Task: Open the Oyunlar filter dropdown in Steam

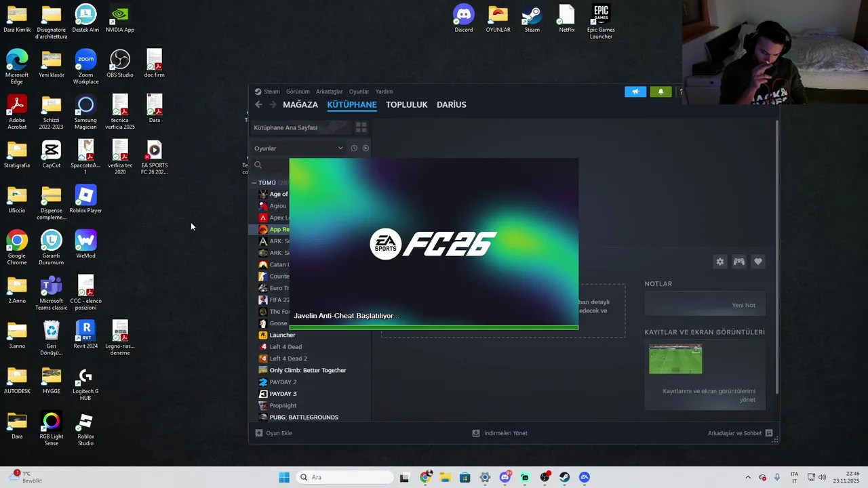Action: (x=299, y=148)
